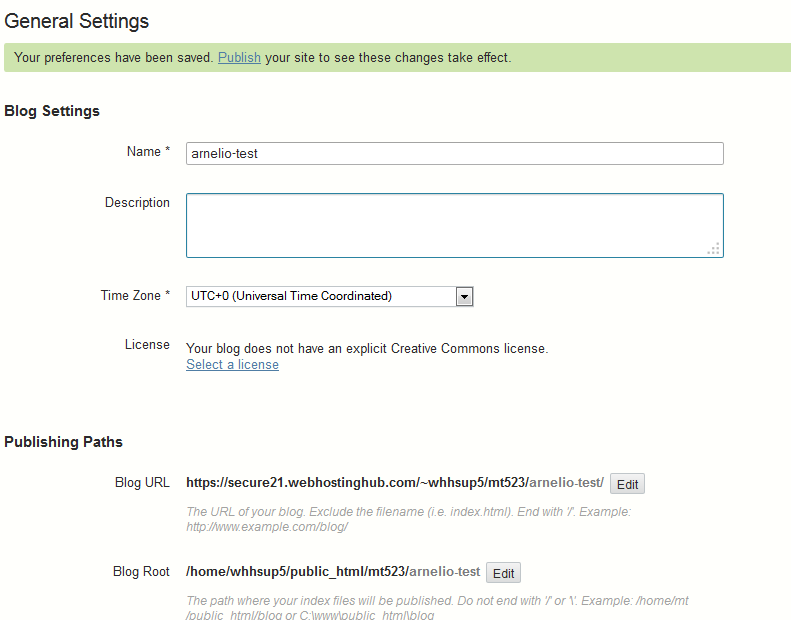Click the /home/whhsup5/public_html blog root path text

point(332,572)
